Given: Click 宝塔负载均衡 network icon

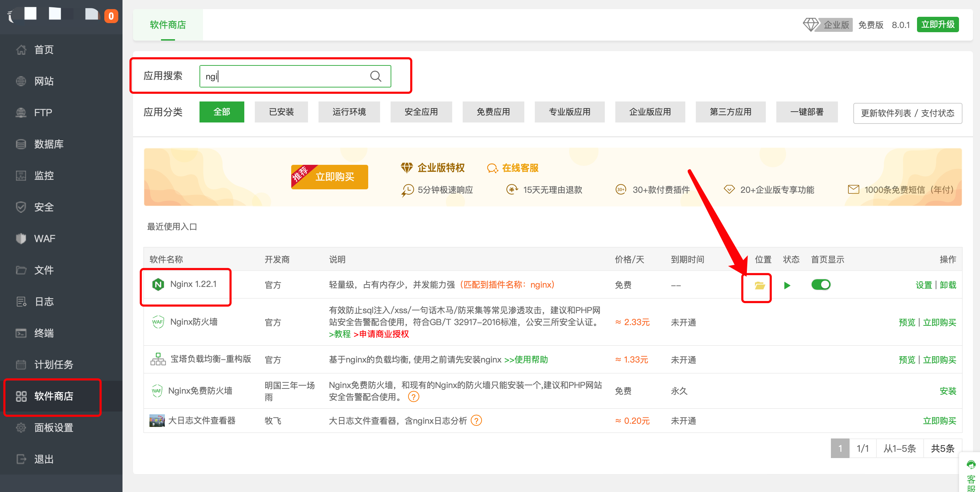Looking at the screenshot, I should pos(158,359).
